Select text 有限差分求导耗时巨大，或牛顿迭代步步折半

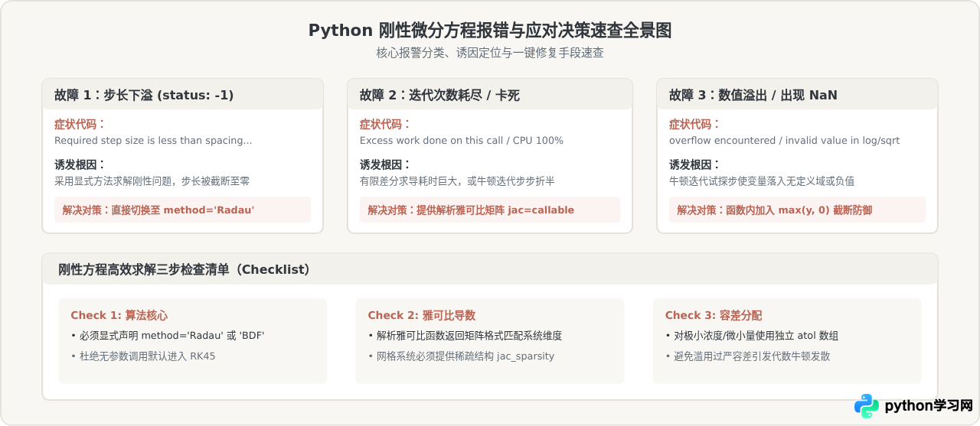pyautogui.click(x=458, y=181)
